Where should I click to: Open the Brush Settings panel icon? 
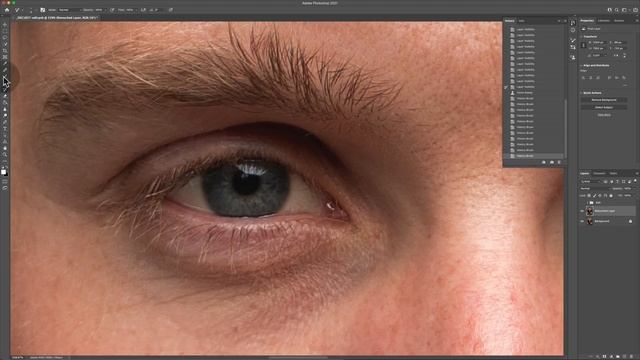(x=43, y=10)
